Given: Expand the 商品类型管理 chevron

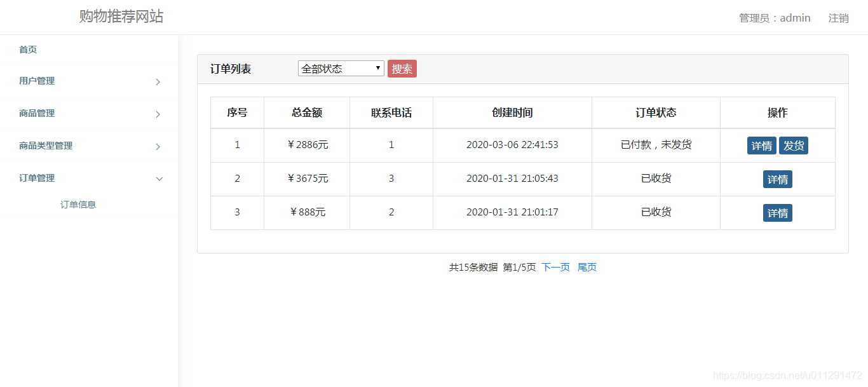Looking at the screenshot, I should (x=158, y=147).
